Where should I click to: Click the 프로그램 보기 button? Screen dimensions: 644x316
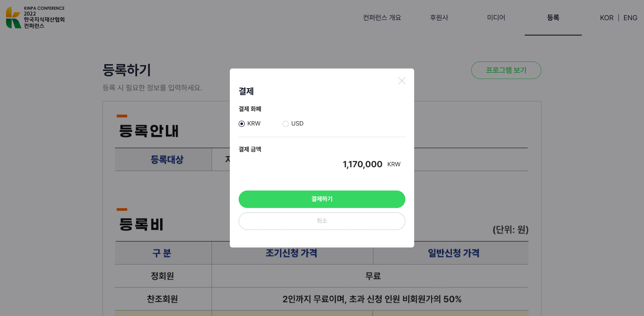point(506,70)
